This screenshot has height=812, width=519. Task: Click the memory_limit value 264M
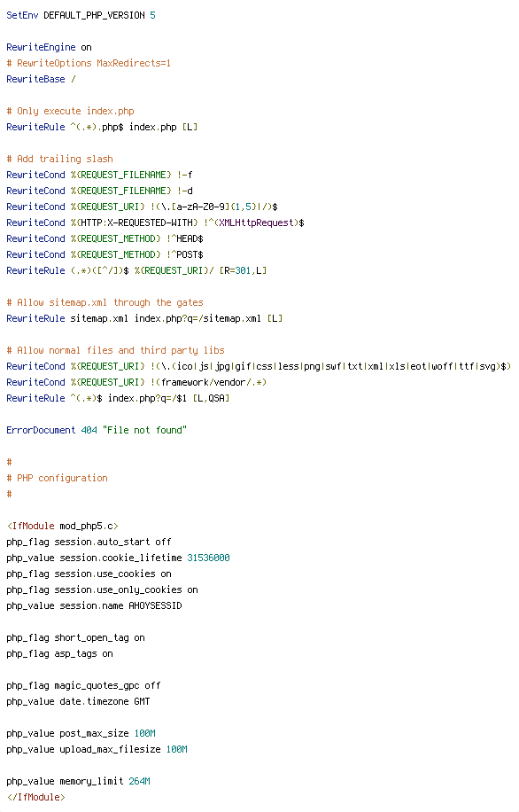click(x=139, y=782)
